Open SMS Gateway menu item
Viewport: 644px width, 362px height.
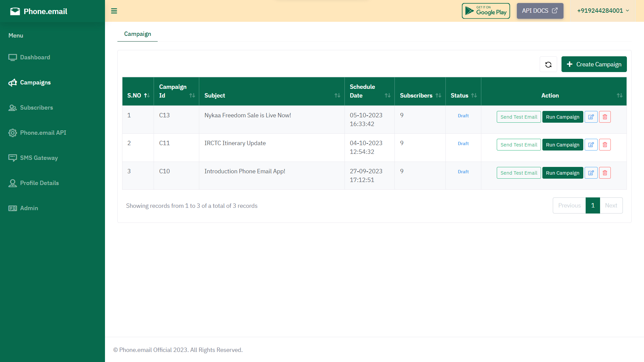39,158
